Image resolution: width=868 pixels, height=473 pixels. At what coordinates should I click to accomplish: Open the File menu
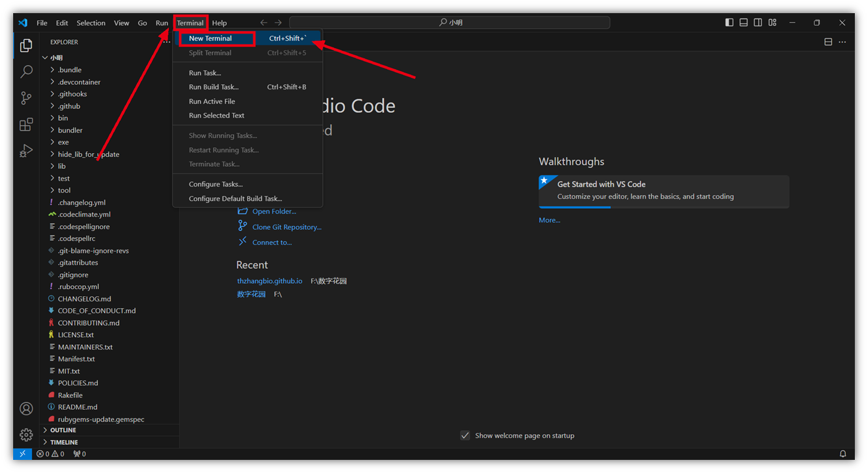click(42, 23)
